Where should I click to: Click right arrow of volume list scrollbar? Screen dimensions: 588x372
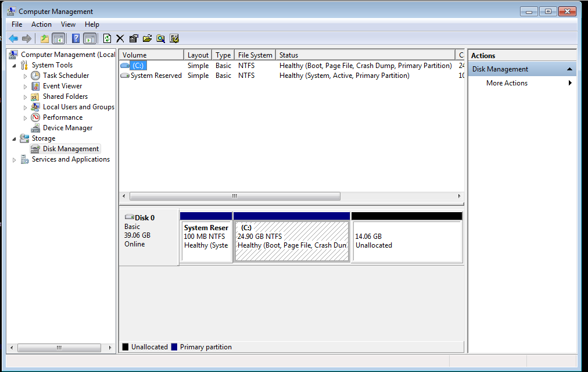(459, 196)
